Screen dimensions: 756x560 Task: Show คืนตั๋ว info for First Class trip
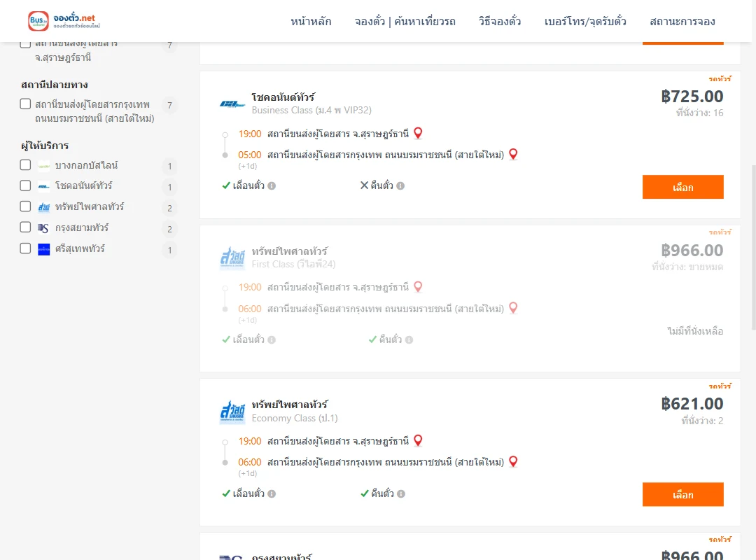click(x=409, y=339)
